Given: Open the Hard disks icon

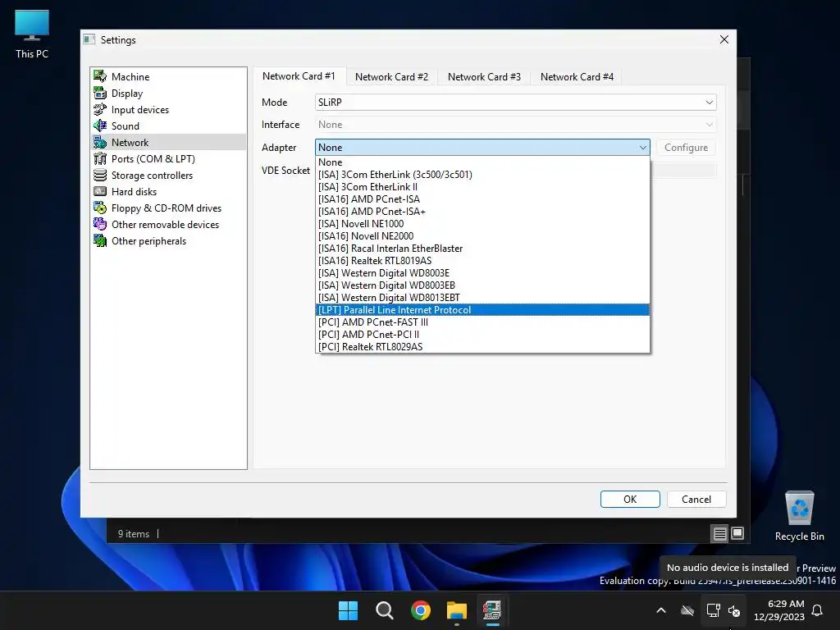Looking at the screenshot, I should [x=100, y=191].
